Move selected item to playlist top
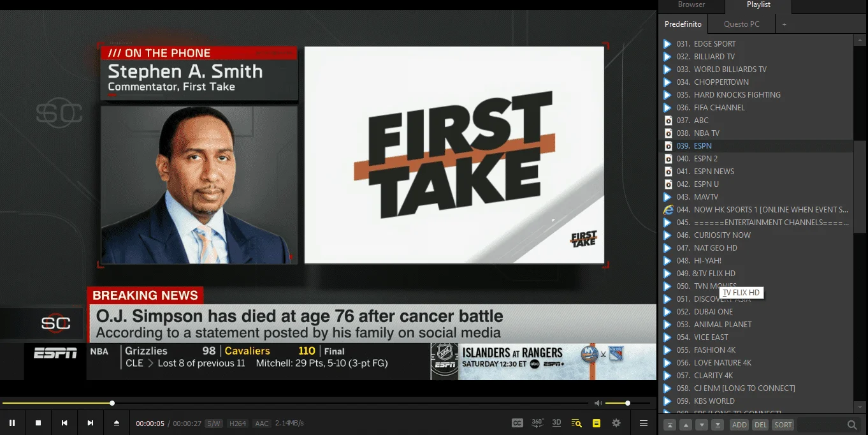The width and height of the screenshot is (868, 435). [x=670, y=425]
